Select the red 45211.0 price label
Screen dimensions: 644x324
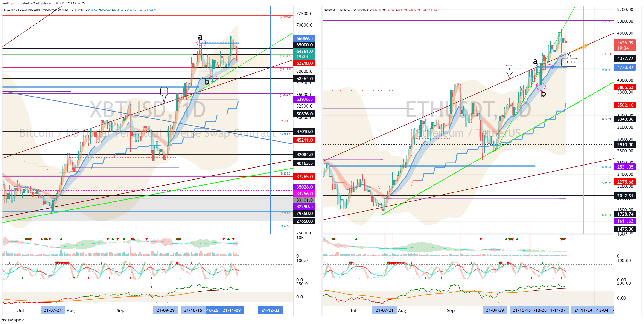(304, 140)
